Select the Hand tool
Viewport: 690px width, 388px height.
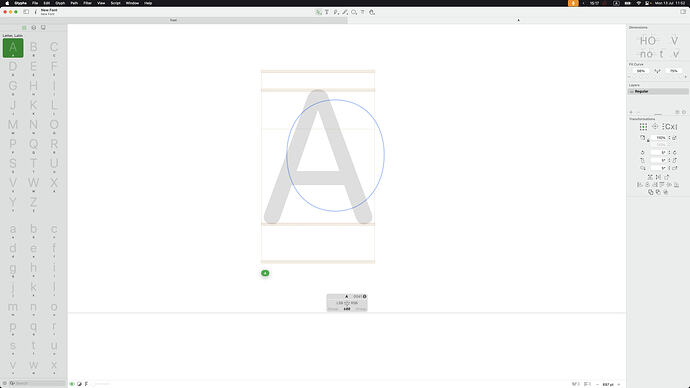[372, 12]
